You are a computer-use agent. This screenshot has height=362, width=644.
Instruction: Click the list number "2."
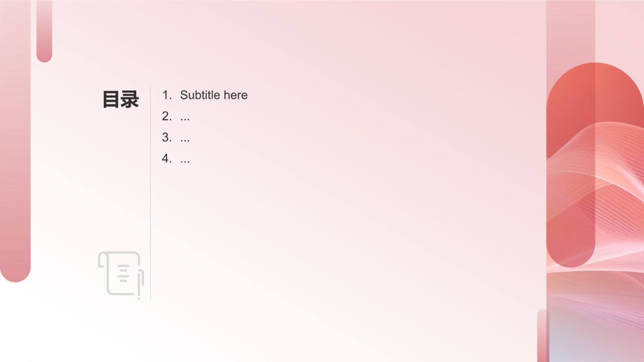pos(167,116)
